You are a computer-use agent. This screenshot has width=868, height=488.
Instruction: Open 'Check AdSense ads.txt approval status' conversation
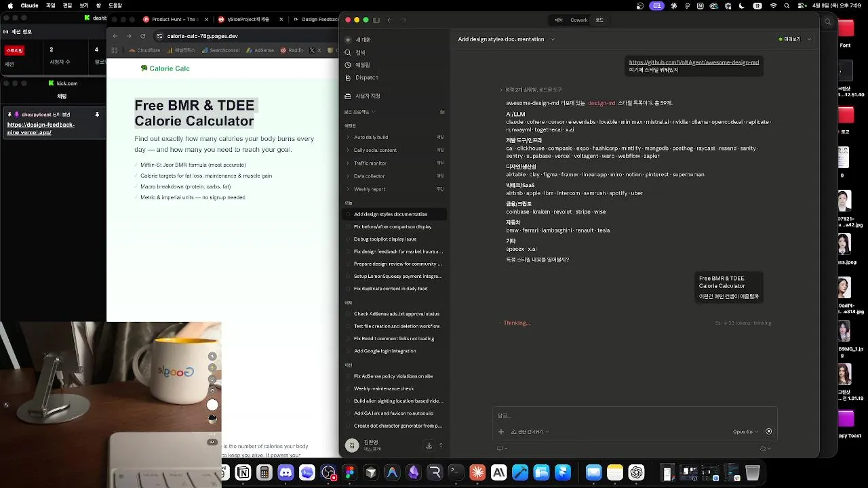[x=395, y=314]
